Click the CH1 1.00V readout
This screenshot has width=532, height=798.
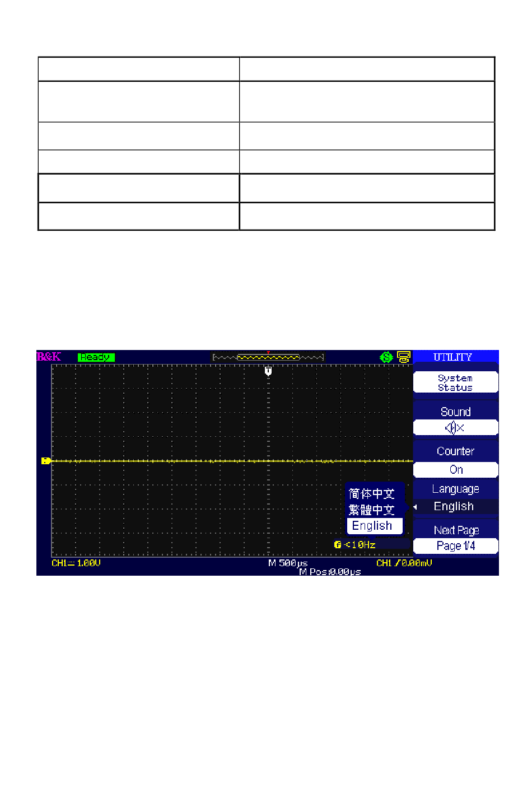click(x=76, y=563)
